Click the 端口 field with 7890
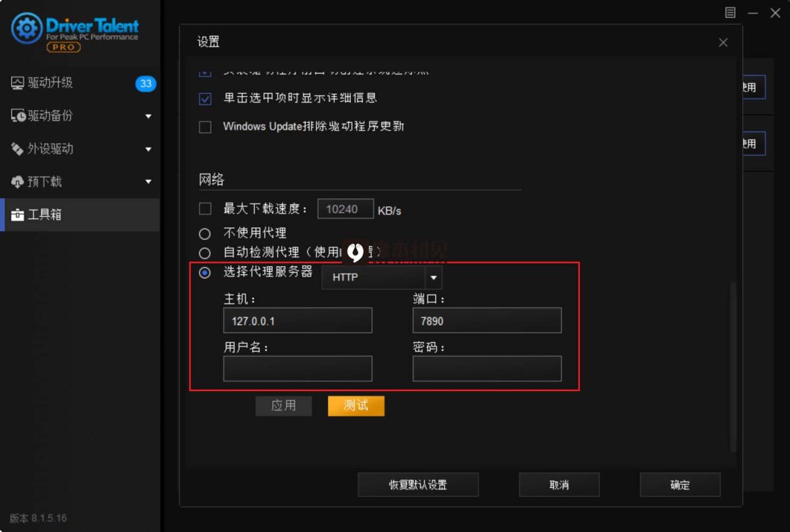 pyautogui.click(x=487, y=321)
